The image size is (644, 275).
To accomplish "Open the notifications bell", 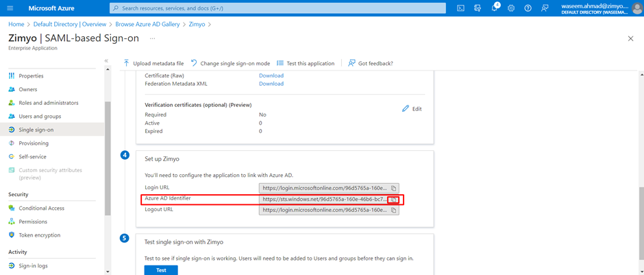I will 495,8.
